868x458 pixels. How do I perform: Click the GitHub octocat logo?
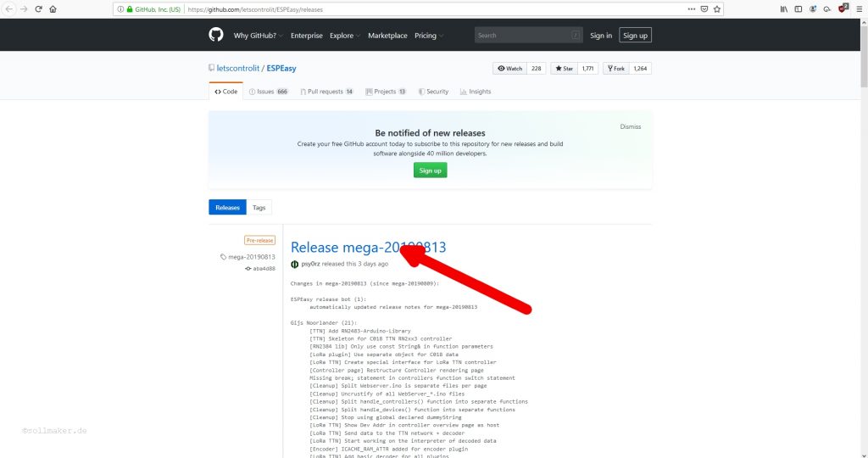click(x=216, y=35)
